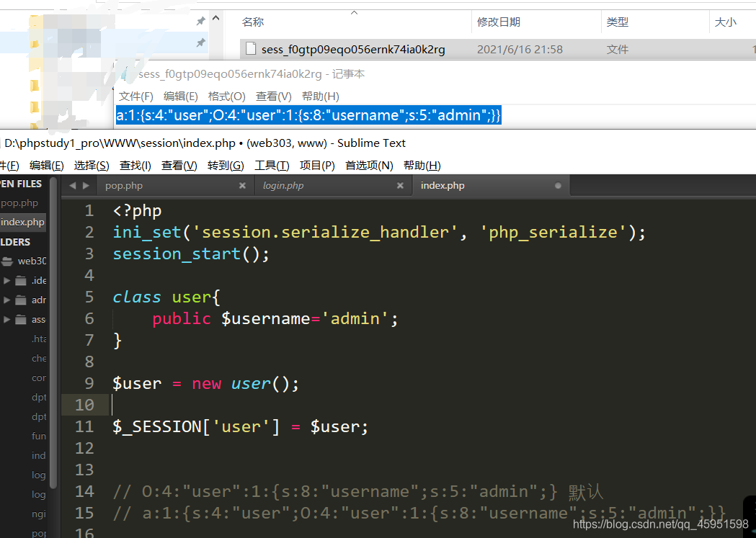Sort Explorer list by 类型 column

point(617,22)
